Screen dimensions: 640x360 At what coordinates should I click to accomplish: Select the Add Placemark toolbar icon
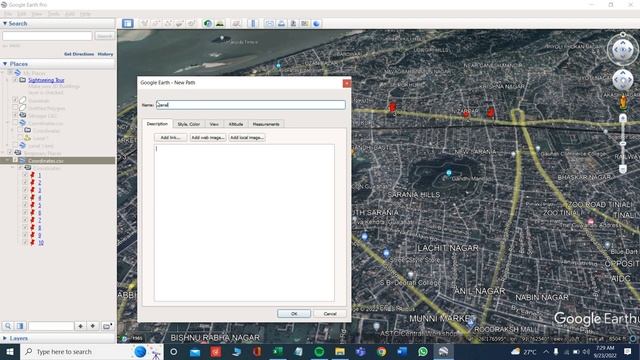tap(144, 23)
